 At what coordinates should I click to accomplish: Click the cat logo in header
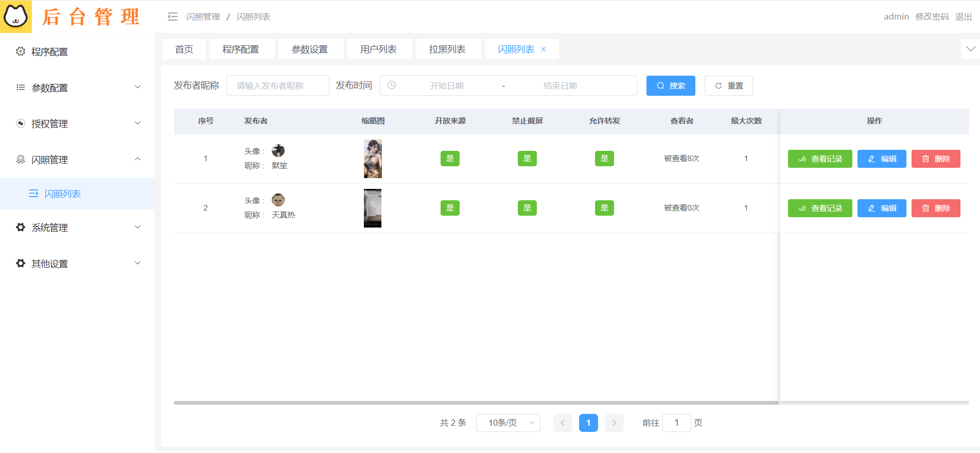[x=16, y=16]
